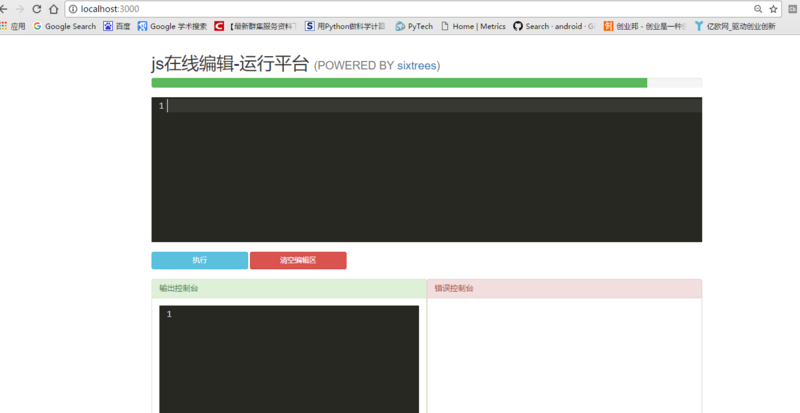The height and width of the screenshot is (413, 800).
Task: Click the js在线编辑-运行平台 page title
Action: pyautogui.click(x=230, y=64)
